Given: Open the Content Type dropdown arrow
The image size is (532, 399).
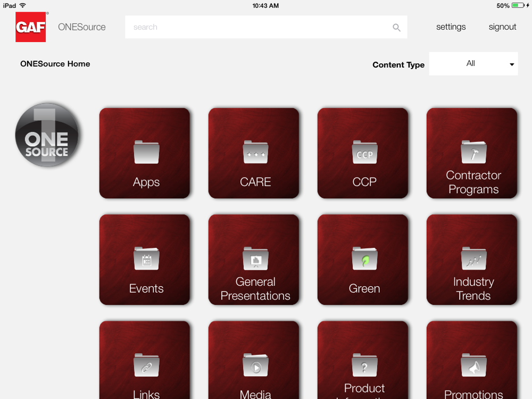Looking at the screenshot, I should 512,64.
